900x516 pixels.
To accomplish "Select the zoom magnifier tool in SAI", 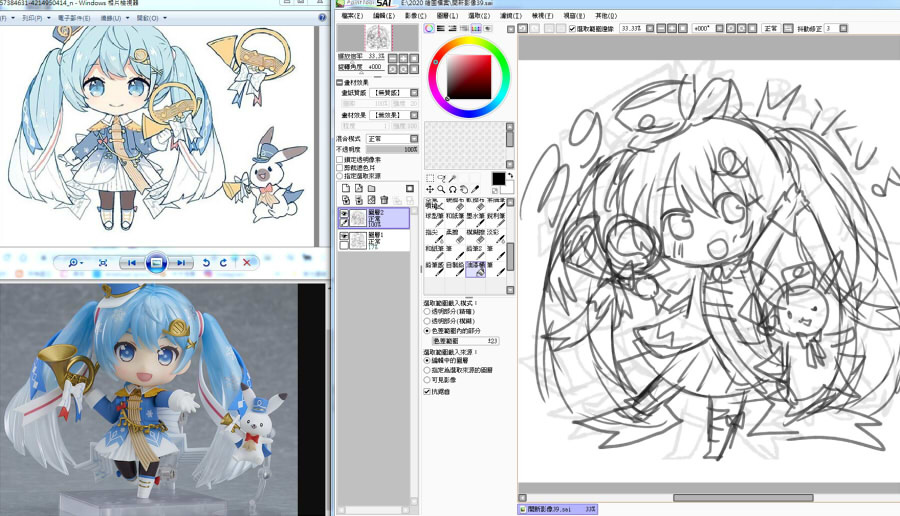I will coord(441,189).
